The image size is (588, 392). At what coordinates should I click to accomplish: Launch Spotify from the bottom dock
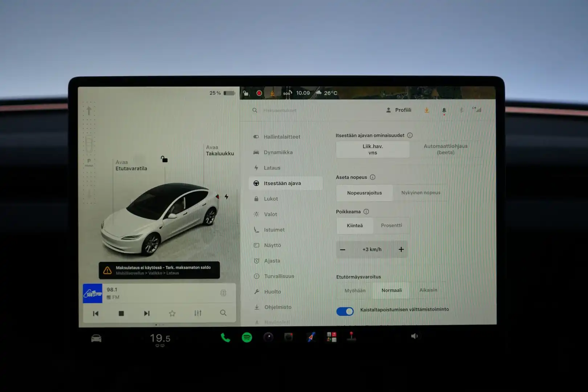tap(247, 338)
